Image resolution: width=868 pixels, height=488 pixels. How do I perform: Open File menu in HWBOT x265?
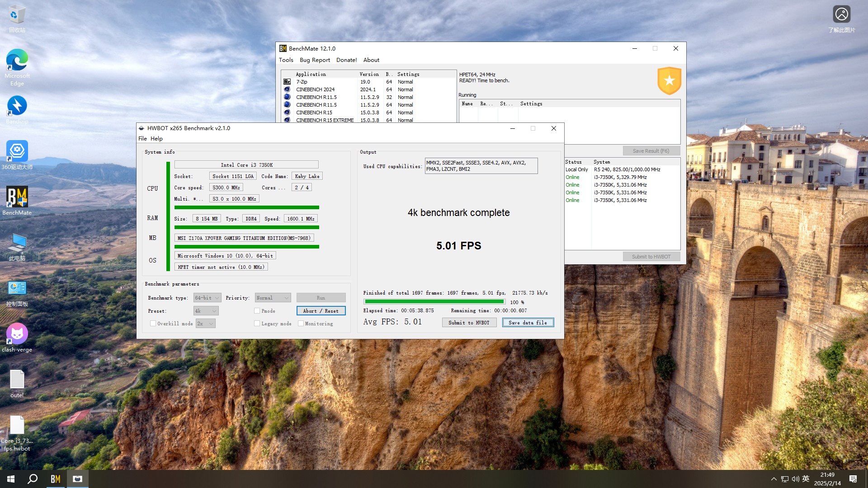tap(142, 139)
